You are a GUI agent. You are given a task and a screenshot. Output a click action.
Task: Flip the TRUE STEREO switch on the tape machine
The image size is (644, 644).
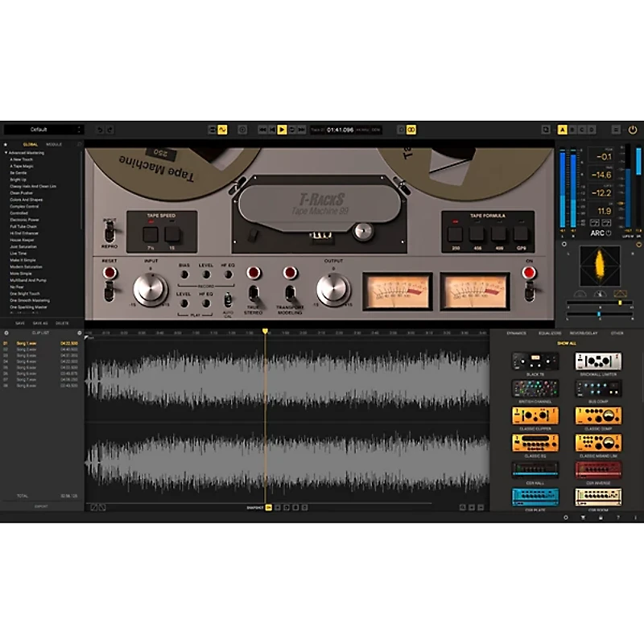(x=254, y=293)
